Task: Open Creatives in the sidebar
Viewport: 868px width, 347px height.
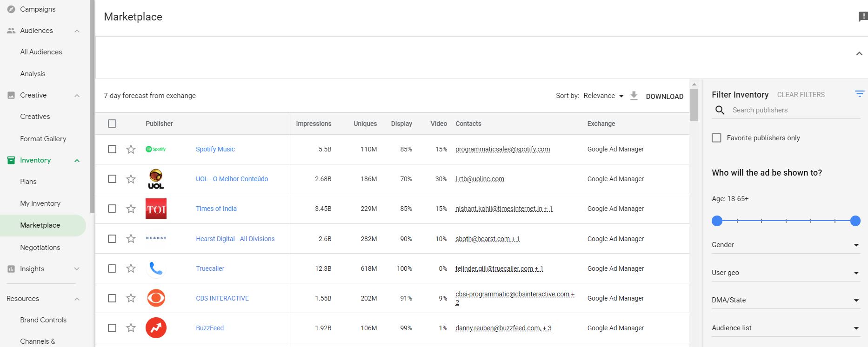Action: pyautogui.click(x=35, y=117)
